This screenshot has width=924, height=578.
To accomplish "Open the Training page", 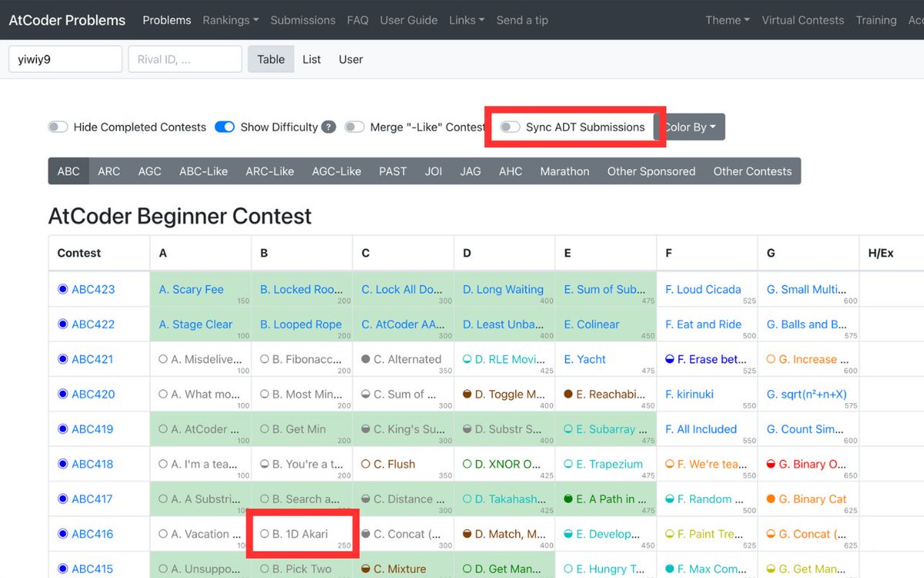I will tap(876, 20).
